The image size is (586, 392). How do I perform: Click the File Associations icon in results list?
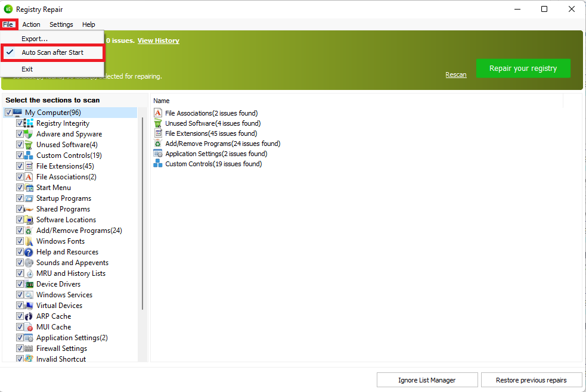[158, 113]
